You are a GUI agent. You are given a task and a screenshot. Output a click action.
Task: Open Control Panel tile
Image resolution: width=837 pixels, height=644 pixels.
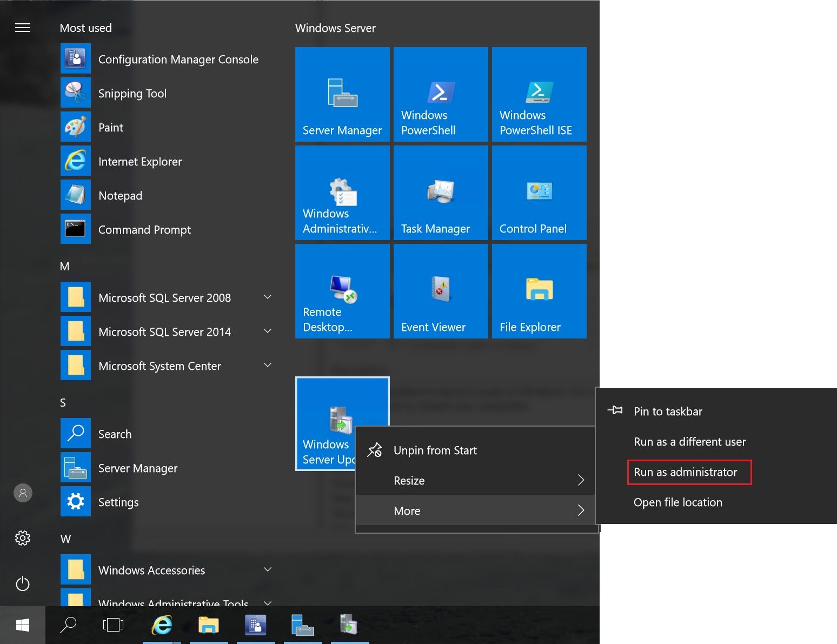[539, 192]
